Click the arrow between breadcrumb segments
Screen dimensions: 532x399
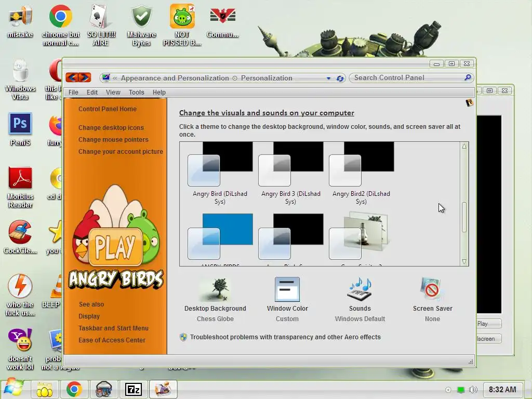click(235, 78)
